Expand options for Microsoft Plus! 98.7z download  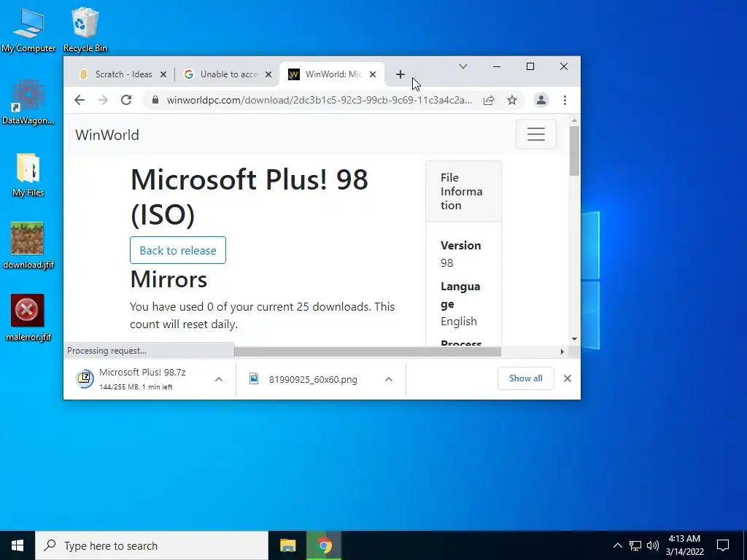tap(219, 379)
